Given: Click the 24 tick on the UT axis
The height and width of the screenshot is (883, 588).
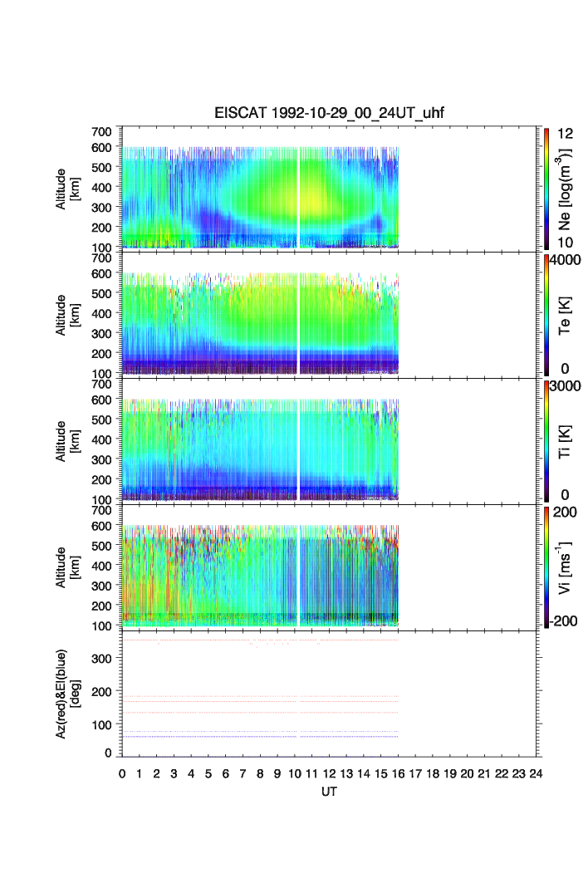Looking at the screenshot, I should tap(537, 773).
